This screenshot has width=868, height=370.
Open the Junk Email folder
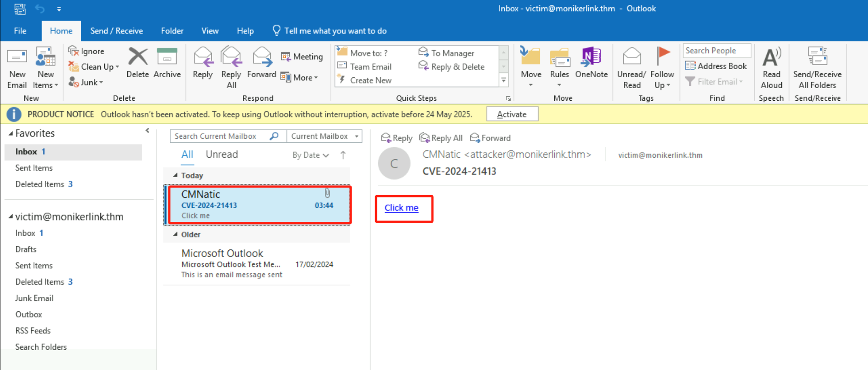34,298
